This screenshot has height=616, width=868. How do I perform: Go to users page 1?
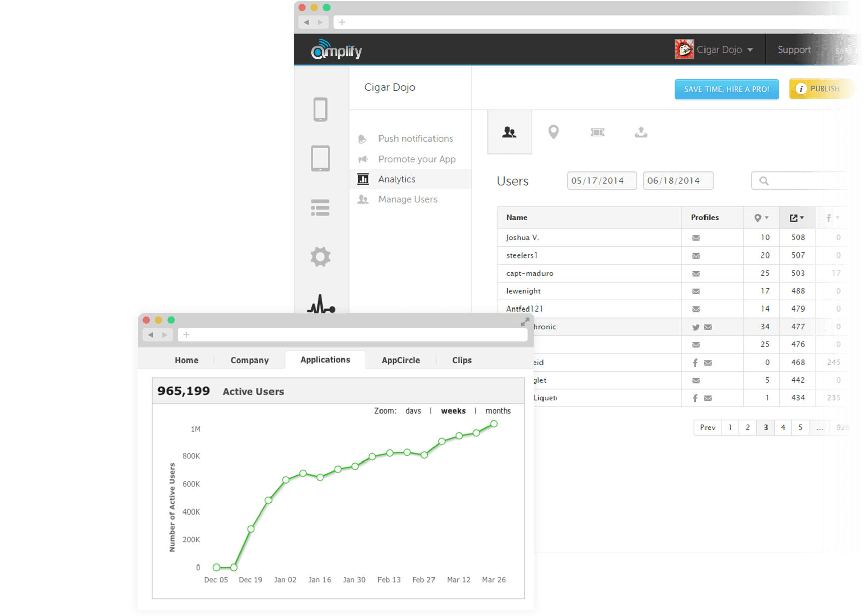click(x=730, y=427)
